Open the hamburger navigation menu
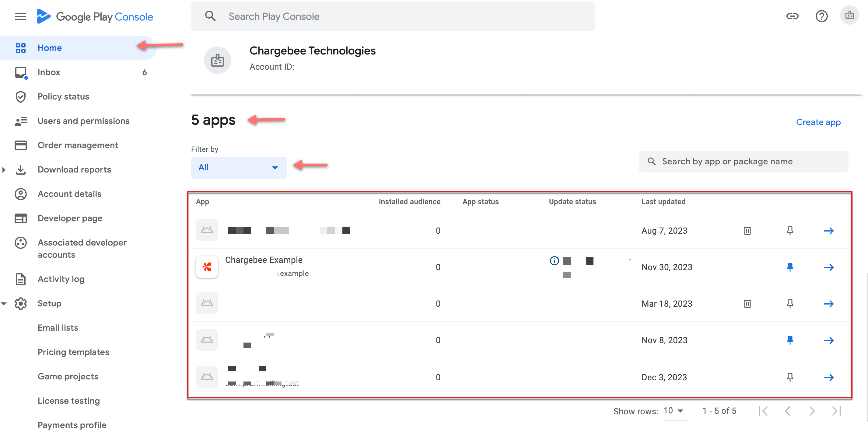This screenshot has height=432, width=868. (x=21, y=16)
